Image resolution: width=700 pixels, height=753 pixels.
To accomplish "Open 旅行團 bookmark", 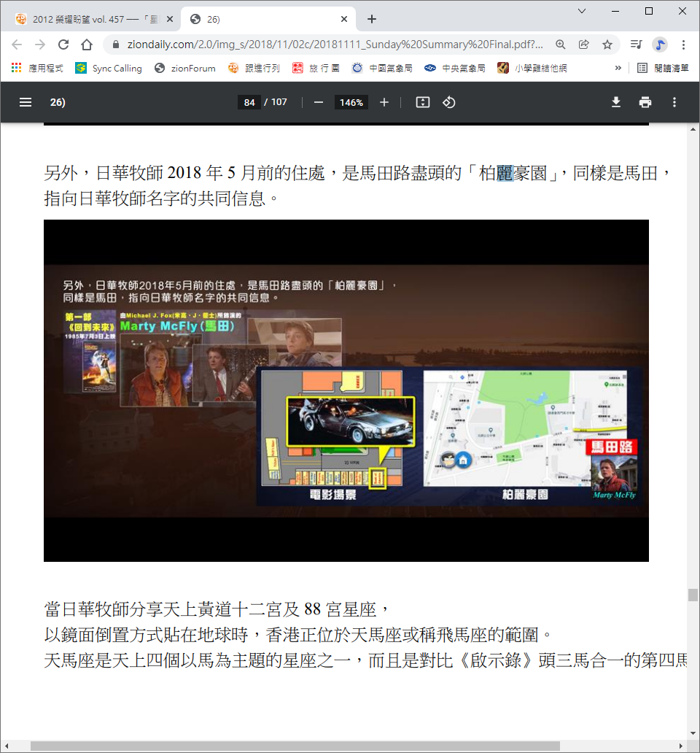I will click(x=316, y=68).
